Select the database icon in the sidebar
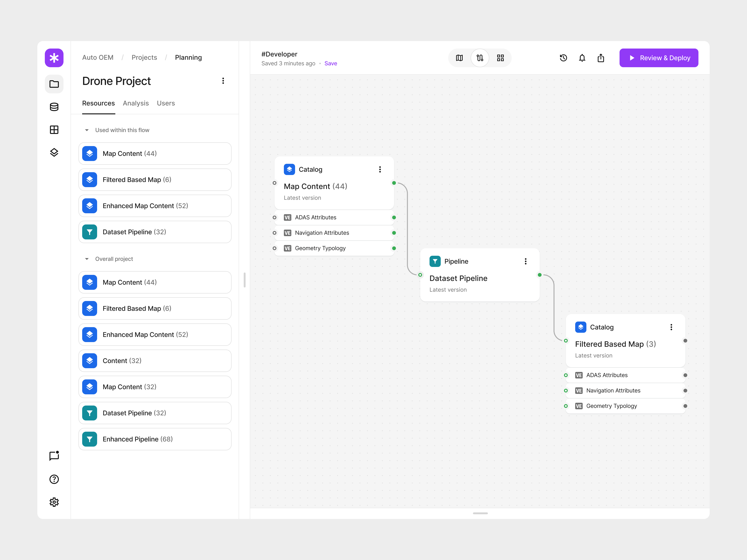 point(54,107)
